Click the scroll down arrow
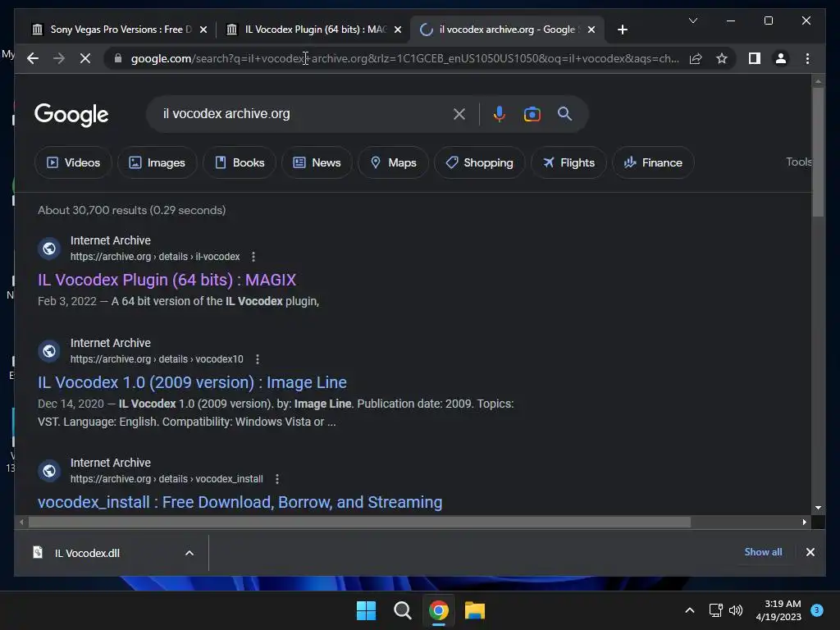This screenshot has width=840, height=630. (x=818, y=507)
